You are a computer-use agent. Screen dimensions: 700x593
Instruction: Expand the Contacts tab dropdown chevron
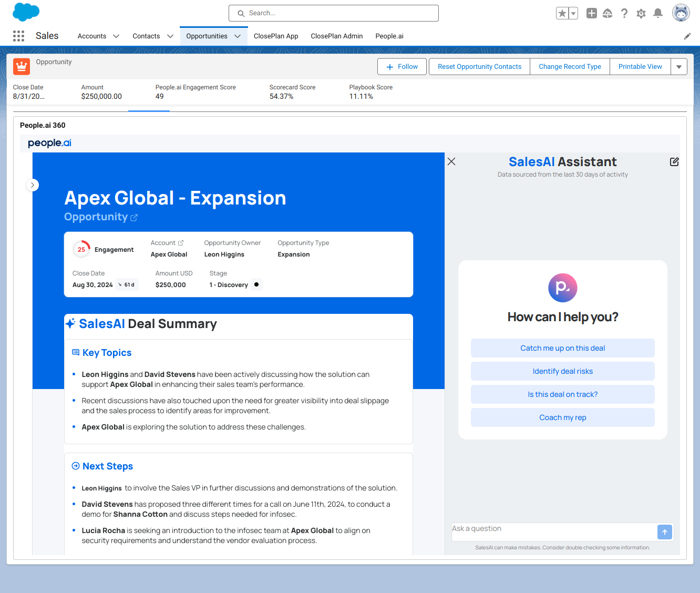pyautogui.click(x=170, y=36)
